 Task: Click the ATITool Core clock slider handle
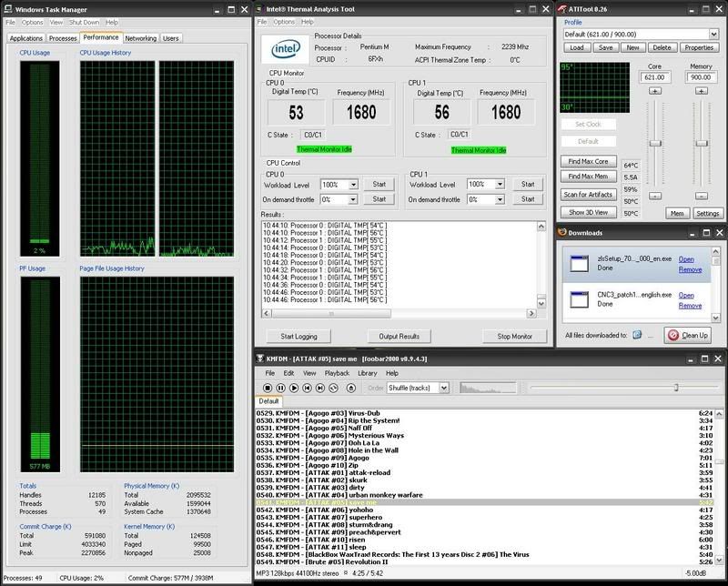point(654,143)
